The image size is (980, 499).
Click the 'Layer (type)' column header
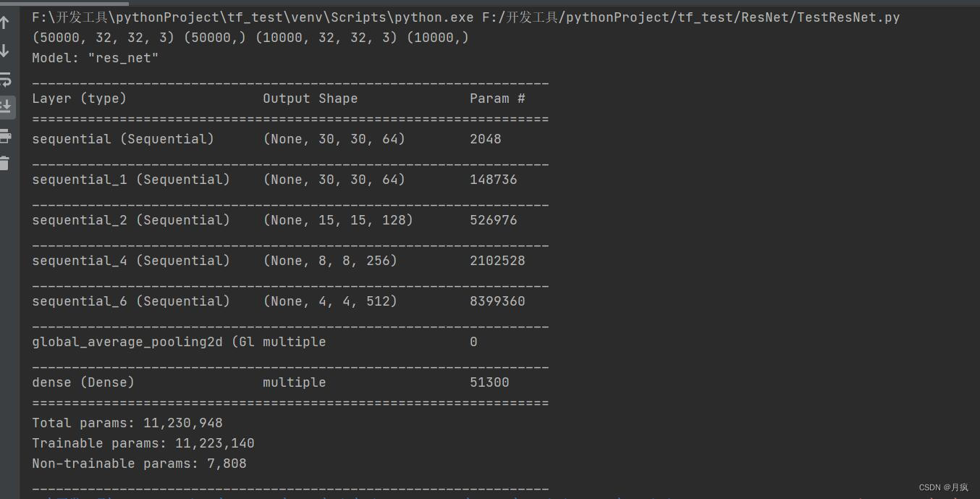(79, 98)
